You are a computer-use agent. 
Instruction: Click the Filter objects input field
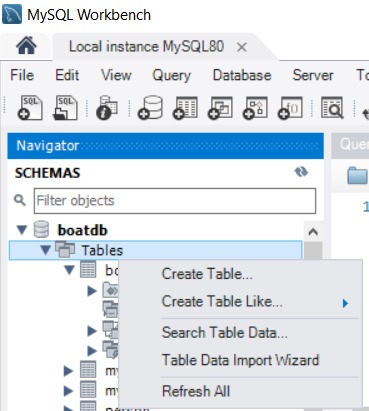tap(175, 201)
